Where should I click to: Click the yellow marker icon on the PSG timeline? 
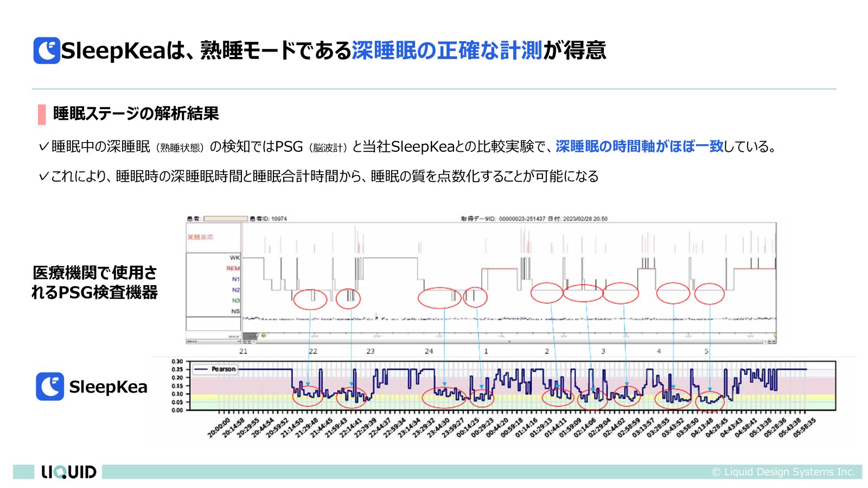pyautogui.click(x=263, y=336)
